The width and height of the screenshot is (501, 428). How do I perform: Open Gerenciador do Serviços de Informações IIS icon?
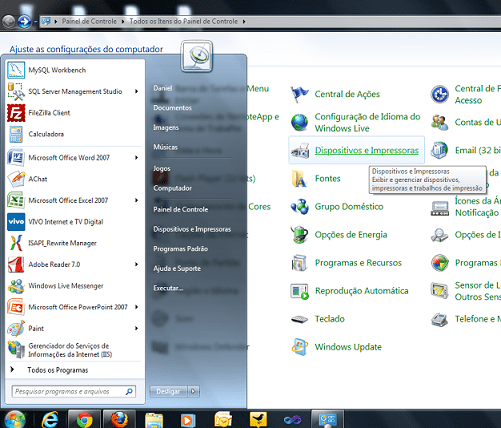[x=16, y=350]
